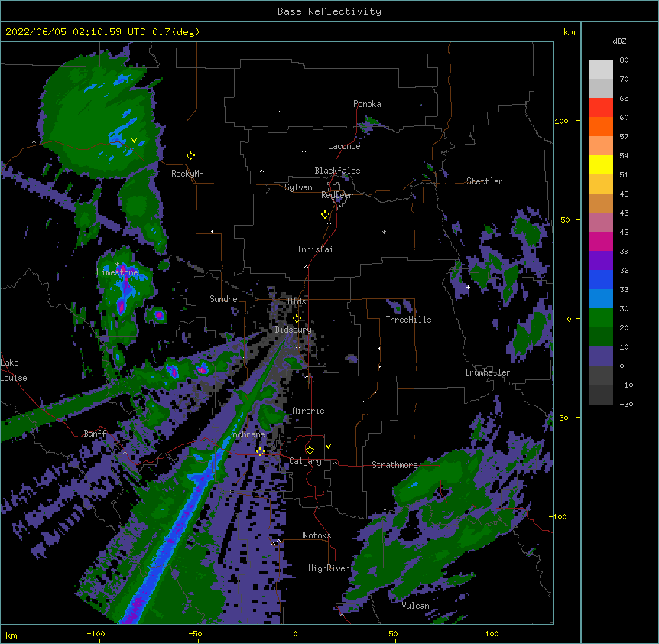Click the Innisfail city label
The width and height of the screenshot is (659, 644).
pos(317,249)
